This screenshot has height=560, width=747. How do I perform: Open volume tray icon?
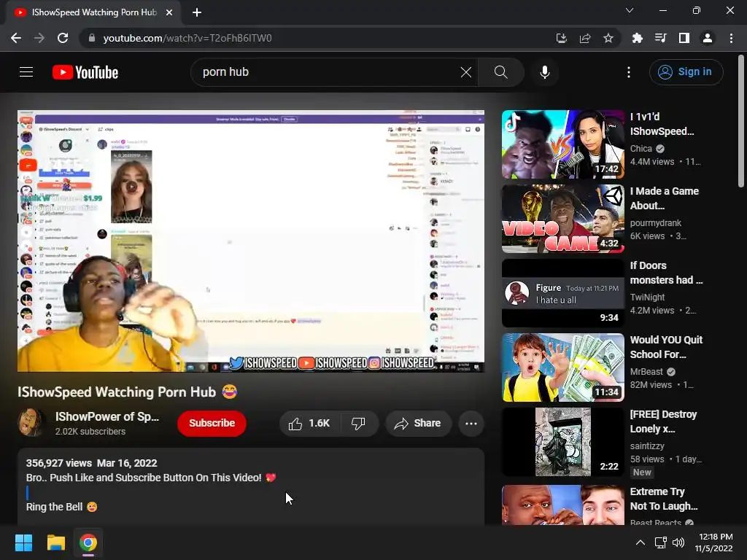(678, 542)
